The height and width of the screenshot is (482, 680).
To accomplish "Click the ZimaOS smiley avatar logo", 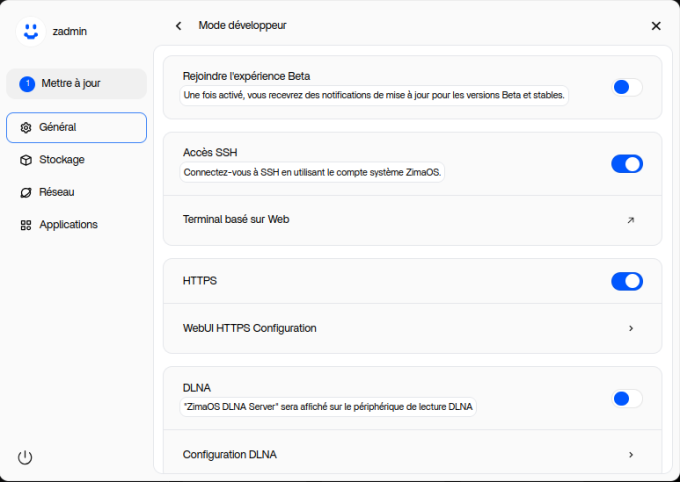I will (x=31, y=31).
